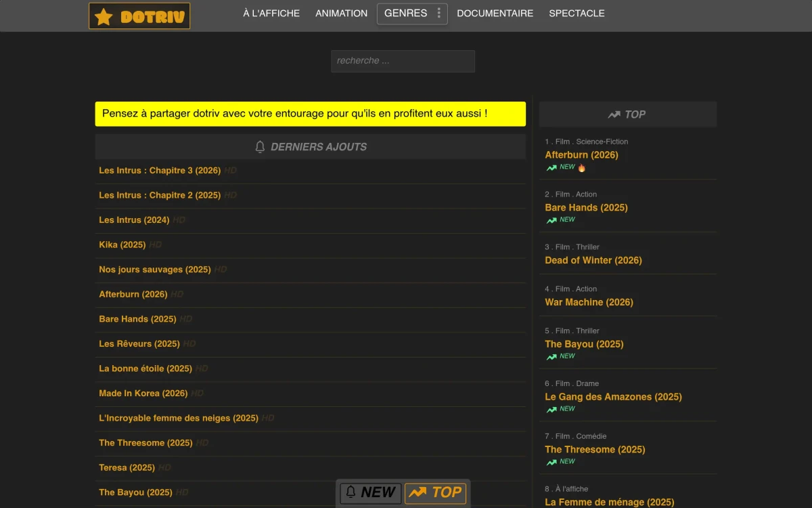The image size is (812, 508).
Task: Open Les Rêveurs (2025)
Action: pyautogui.click(x=139, y=343)
